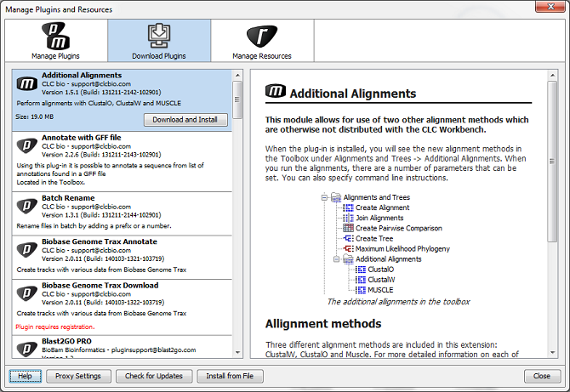
Task: Open Proxy Settings
Action: [x=77, y=376]
